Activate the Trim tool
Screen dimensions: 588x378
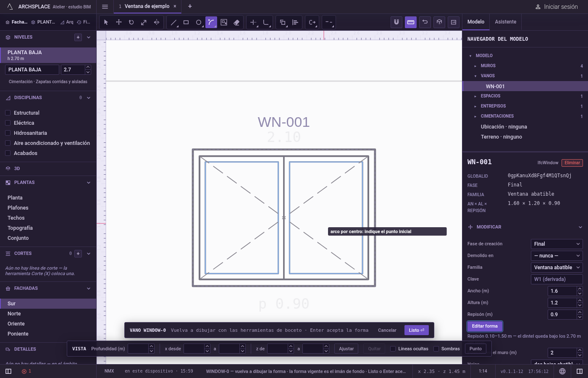253,22
